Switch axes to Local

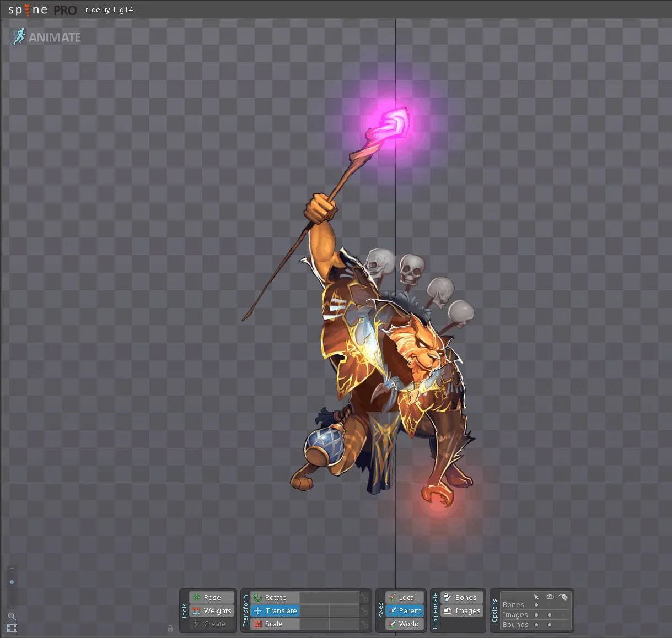pos(405,597)
